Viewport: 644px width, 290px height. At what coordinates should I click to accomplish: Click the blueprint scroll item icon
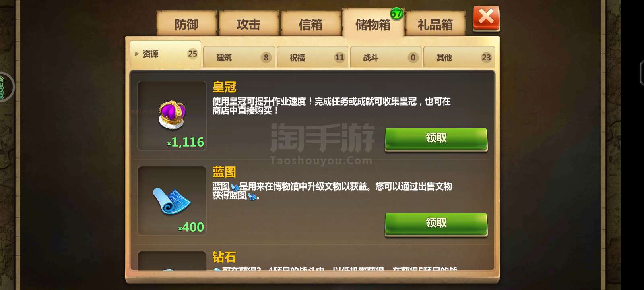point(172,201)
